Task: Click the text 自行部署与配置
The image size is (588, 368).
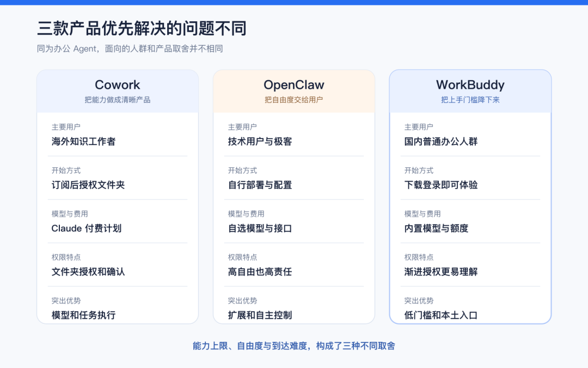Action: point(260,185)
